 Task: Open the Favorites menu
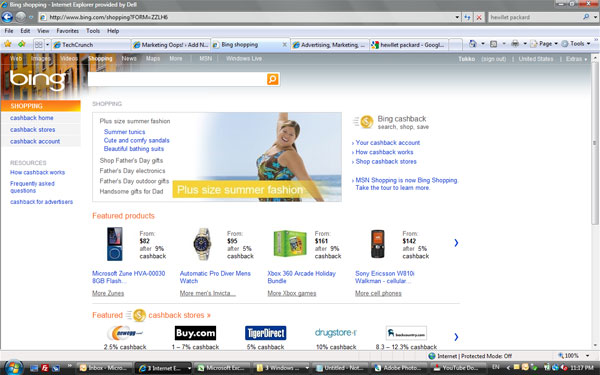[67, 31]
